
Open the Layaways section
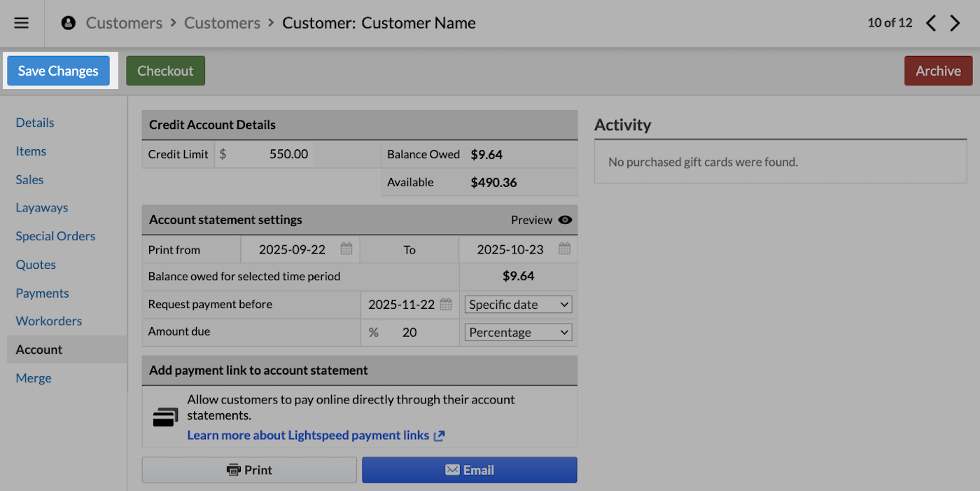[x=41, y=207]
